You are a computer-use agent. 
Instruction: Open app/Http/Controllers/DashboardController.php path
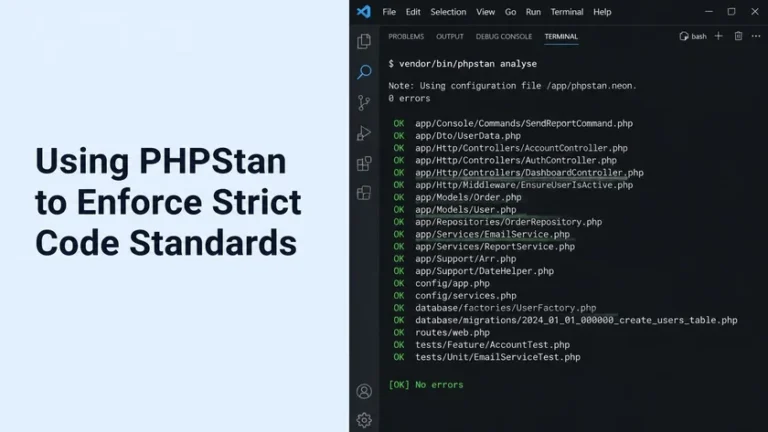point(529,172)
